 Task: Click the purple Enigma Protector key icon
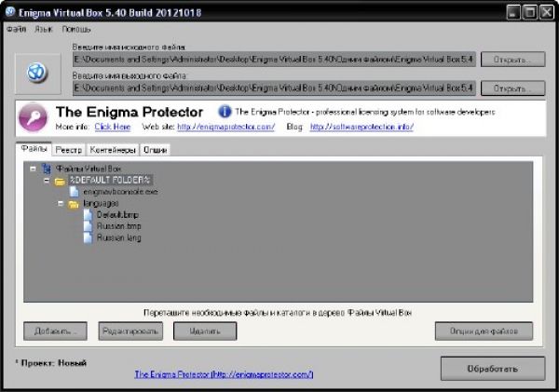[33, 117]
